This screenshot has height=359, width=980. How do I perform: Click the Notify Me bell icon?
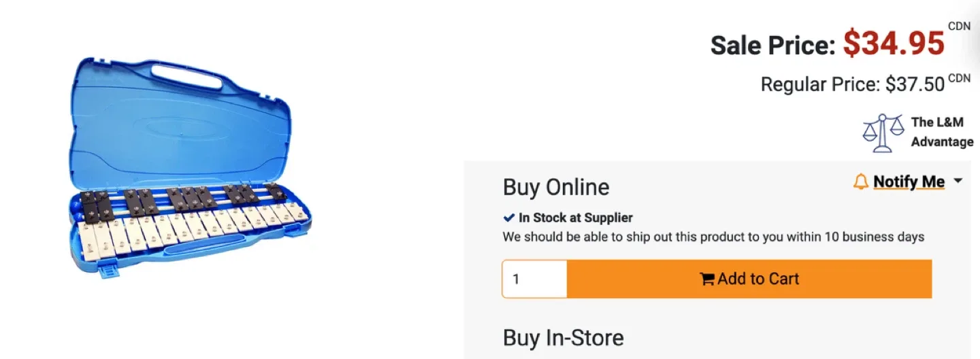(x=861, y=182)
